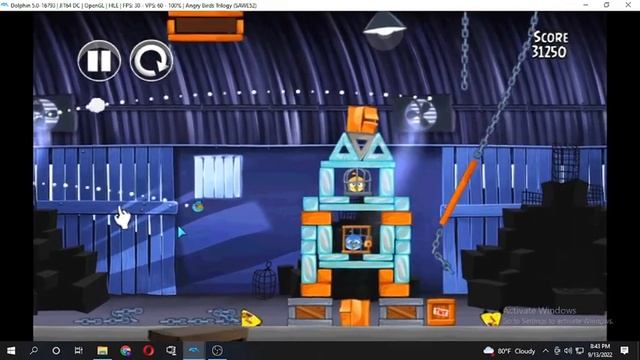This screenshot has height=360, width=640.
Task: Open the clock showing 8:43 PM
Action: [x=600, y=351]
